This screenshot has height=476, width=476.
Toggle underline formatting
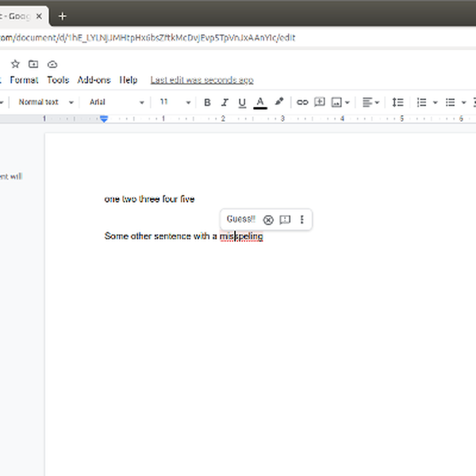pos(242,102)
